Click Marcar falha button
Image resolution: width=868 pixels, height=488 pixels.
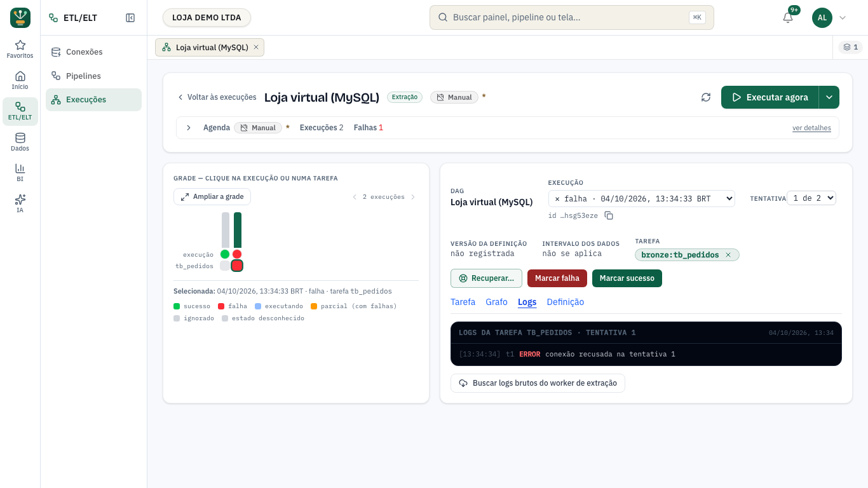(x=557, y=278)
